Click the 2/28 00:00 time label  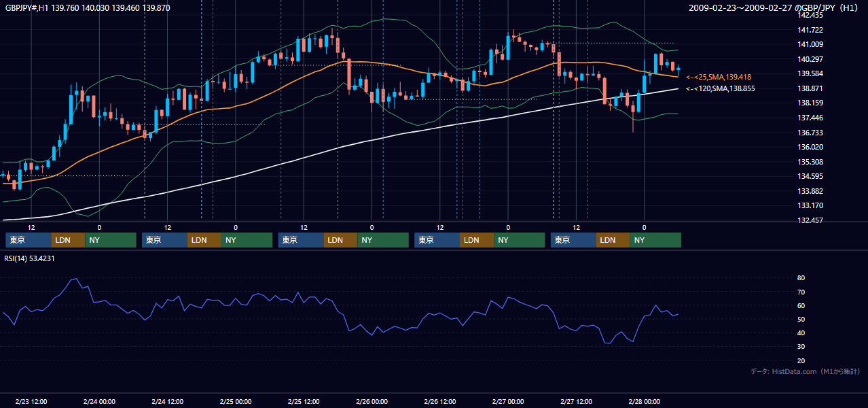pyautogui.click(x=645, y=402)
